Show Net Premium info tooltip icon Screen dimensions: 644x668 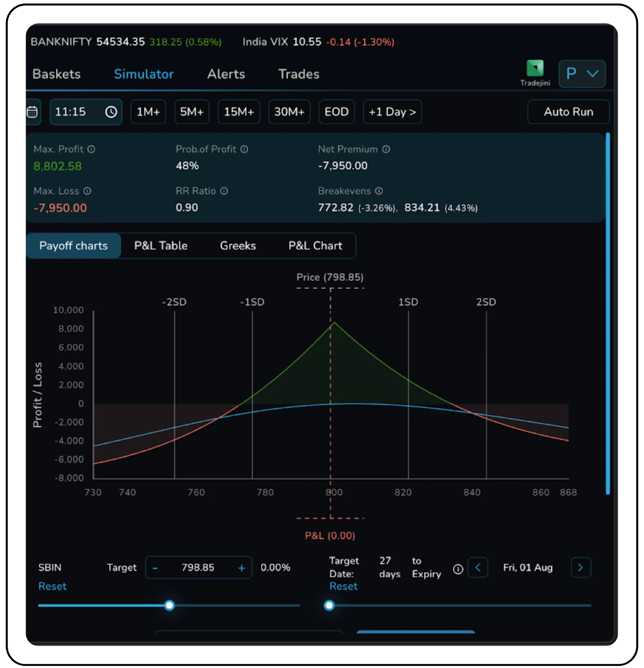point(386,149)
